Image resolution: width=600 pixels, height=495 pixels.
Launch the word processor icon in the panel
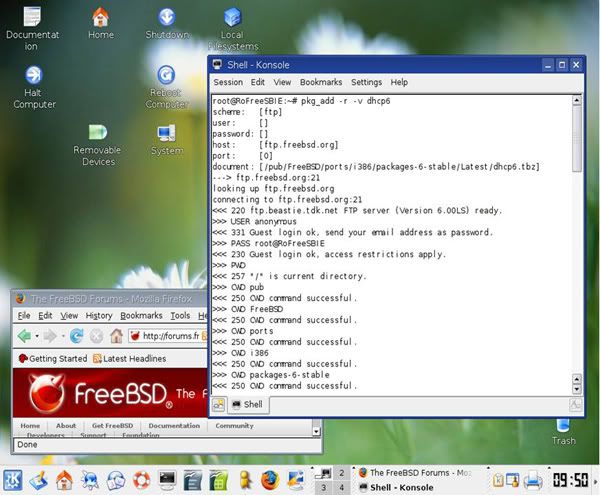tap(193, 480)
